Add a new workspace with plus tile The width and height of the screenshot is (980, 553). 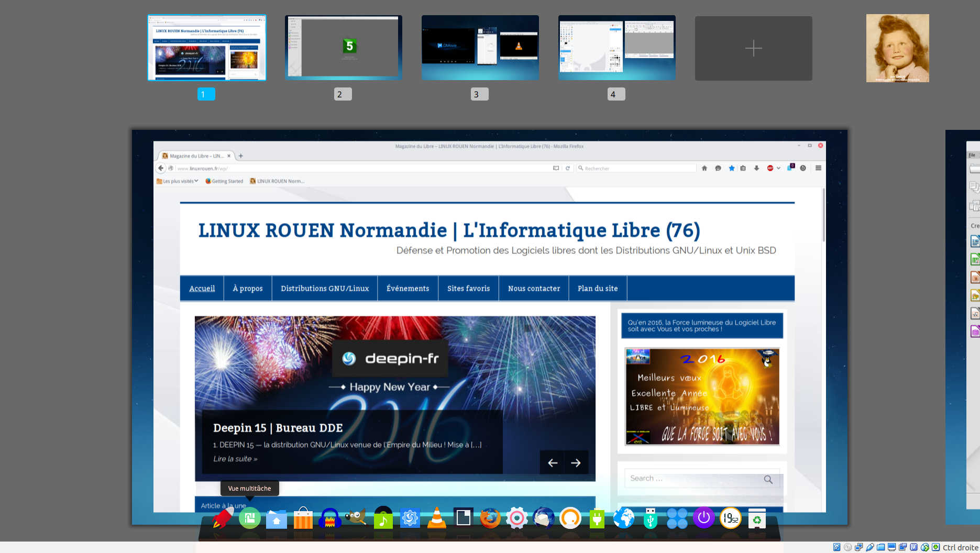pyautogui.click(x=754, y=48)
